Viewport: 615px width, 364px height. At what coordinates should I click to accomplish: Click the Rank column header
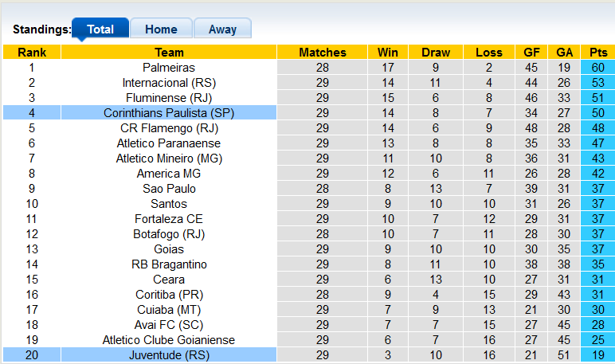pyautogui.click(x=32, y=53)
